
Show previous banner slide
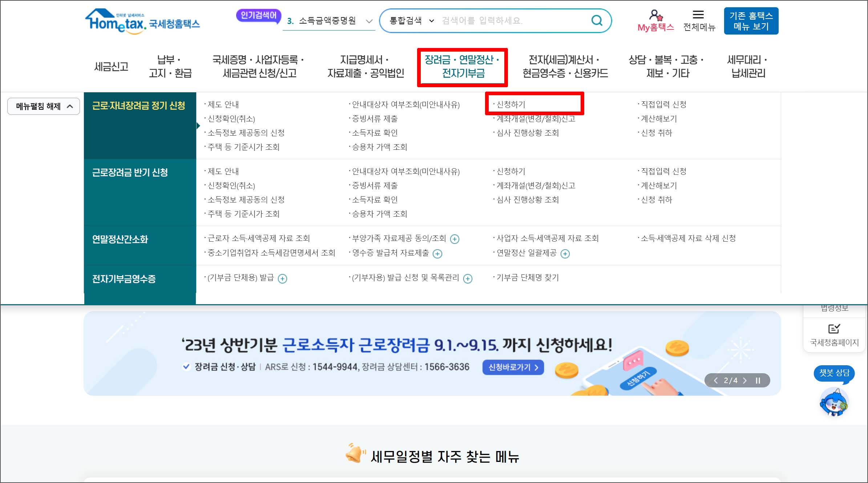coord(716,381)
